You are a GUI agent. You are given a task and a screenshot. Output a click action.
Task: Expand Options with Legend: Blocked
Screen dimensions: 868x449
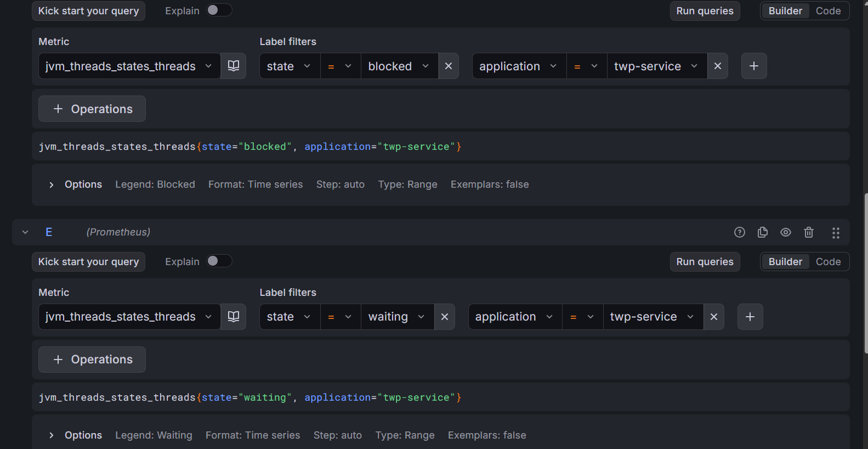[75, 184]
